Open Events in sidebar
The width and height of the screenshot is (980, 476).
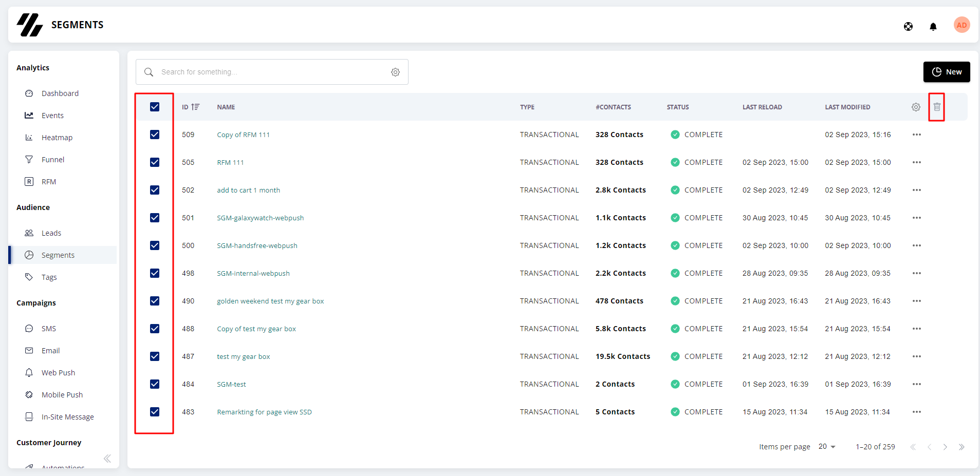click(52, 116)
